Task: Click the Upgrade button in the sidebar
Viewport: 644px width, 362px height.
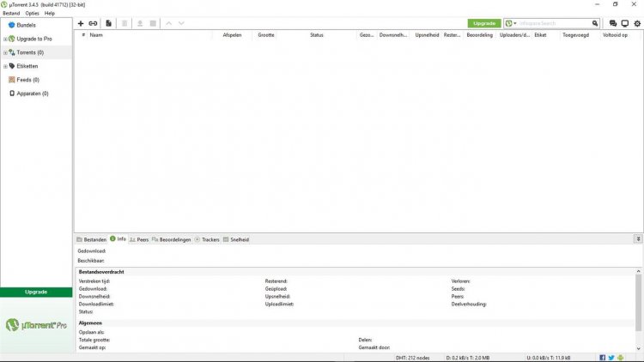Action: pyautogui.click(x=36, y=292)
